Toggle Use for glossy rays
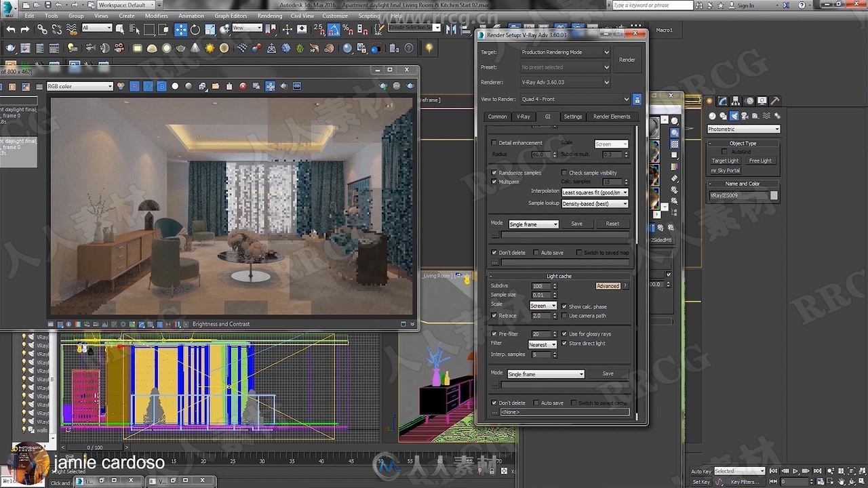The image size is (868, 488). [564, 333]
